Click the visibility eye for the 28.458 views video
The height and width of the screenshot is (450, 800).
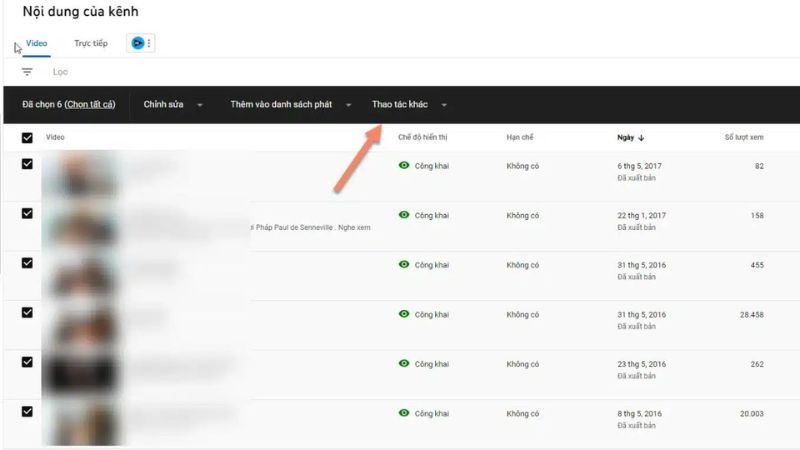404,314
